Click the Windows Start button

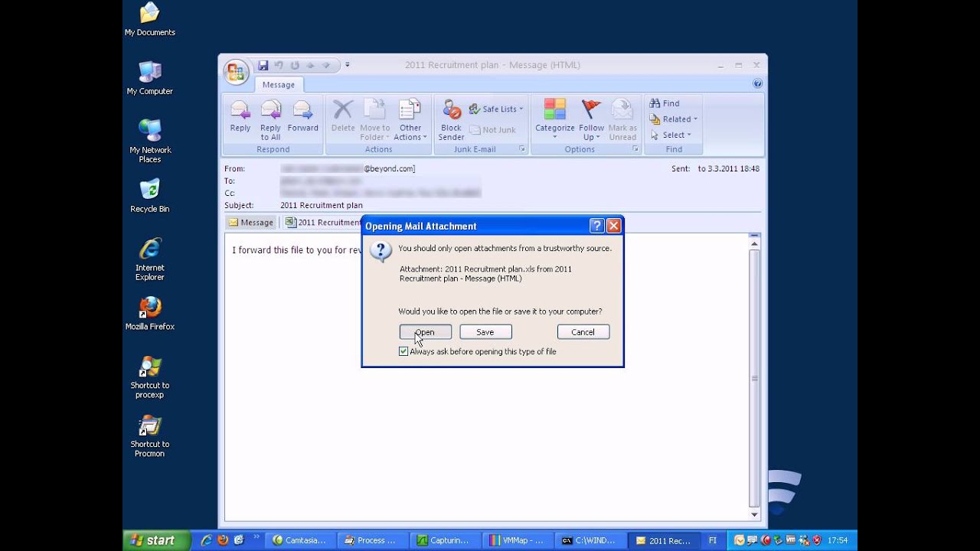[x=157, y=540]
